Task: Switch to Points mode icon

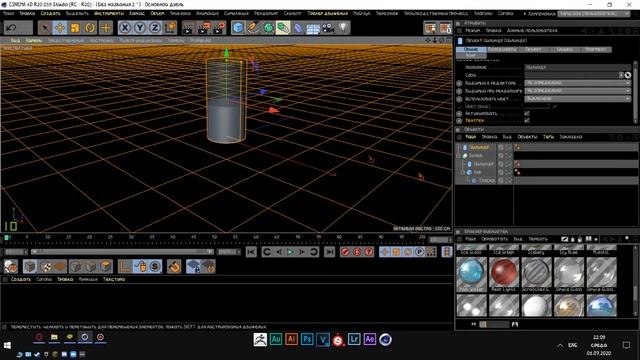Action: (76, 267)
